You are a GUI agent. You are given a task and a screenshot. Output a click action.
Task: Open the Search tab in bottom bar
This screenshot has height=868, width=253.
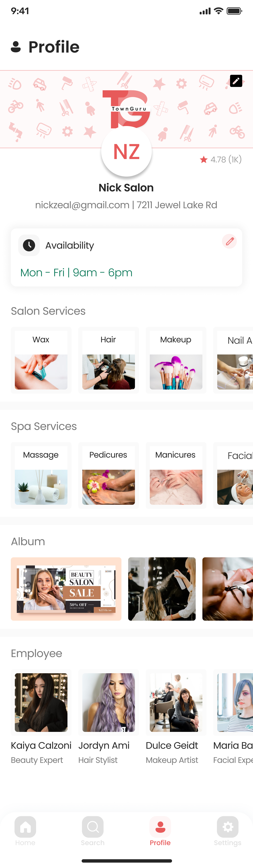tap(93, 831)
